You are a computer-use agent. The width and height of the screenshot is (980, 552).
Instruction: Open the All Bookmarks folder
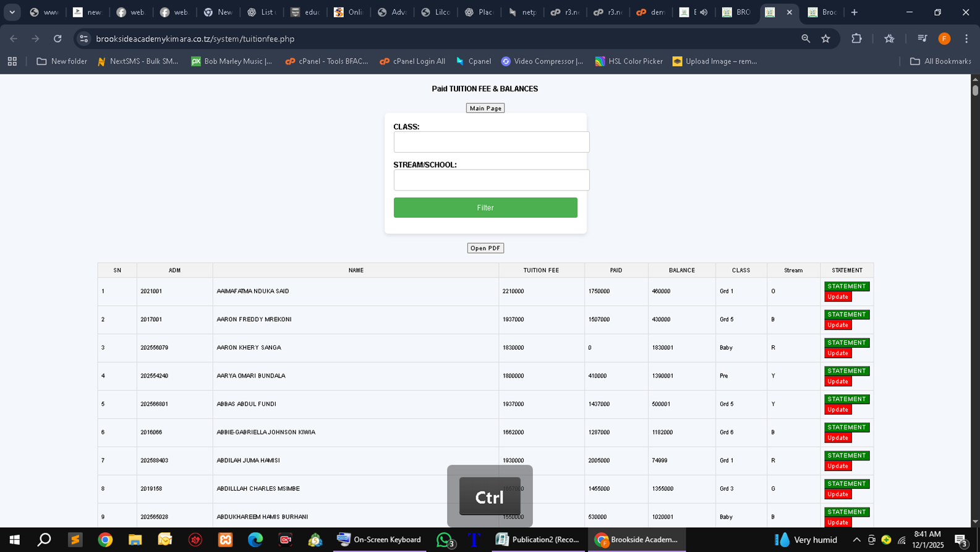tap(940, 61)
